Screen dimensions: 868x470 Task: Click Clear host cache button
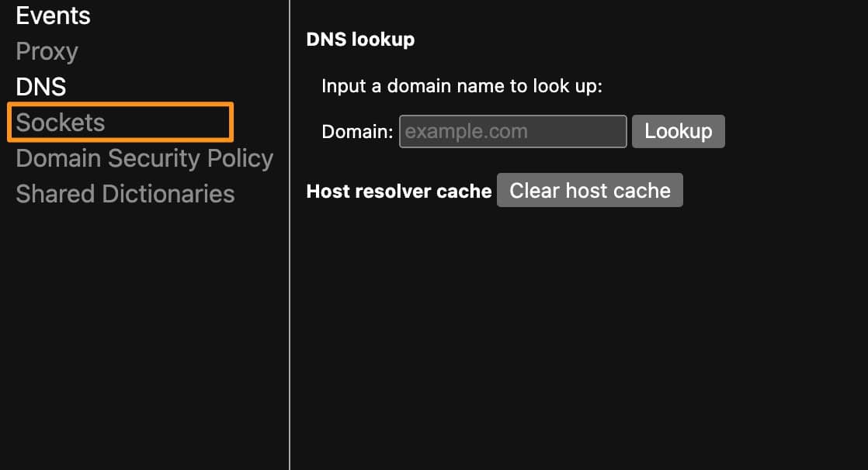pyautogui.click(x=589, y=190)
